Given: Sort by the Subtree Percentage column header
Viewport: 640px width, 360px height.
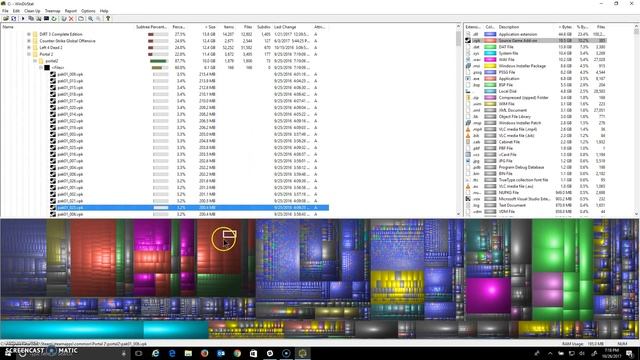Looking at the screenshot, I should (151, 27).
